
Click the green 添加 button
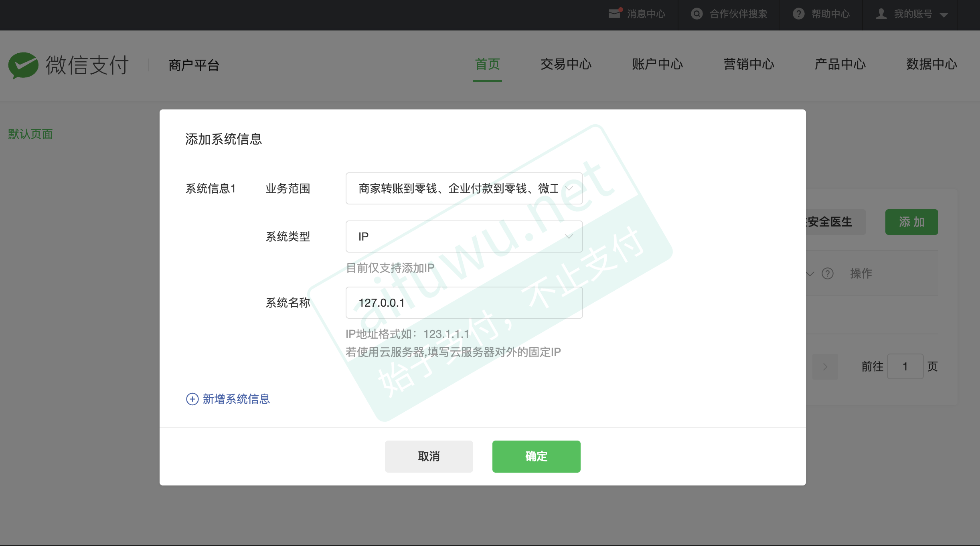pyautogui.click(x=911, y=222)
